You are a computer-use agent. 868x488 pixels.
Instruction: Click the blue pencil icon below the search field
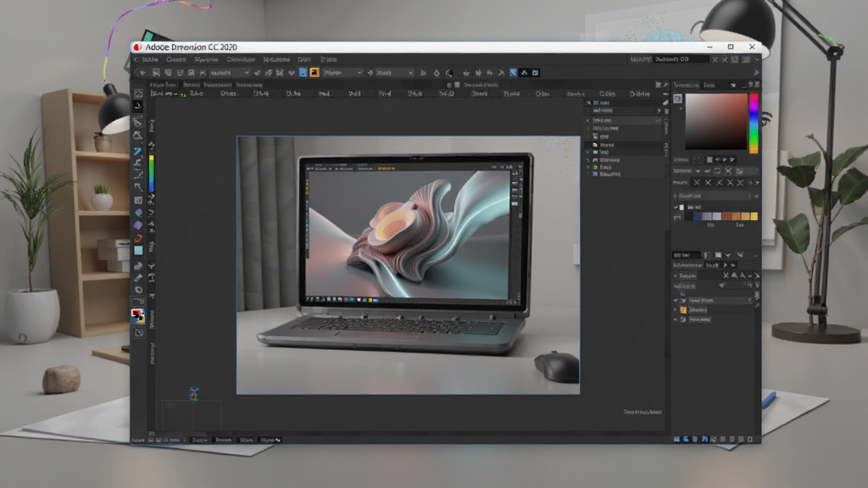pos(756,73)
